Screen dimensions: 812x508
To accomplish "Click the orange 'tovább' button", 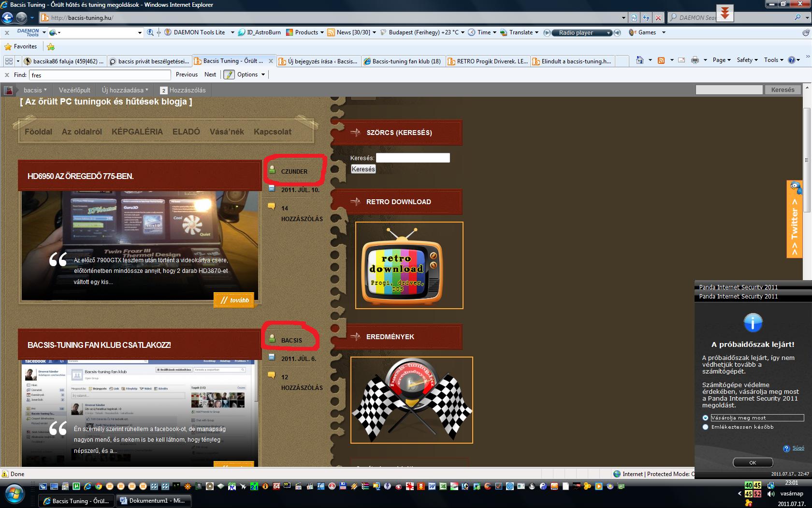I will pyautogui.click(x=234, y=300).
